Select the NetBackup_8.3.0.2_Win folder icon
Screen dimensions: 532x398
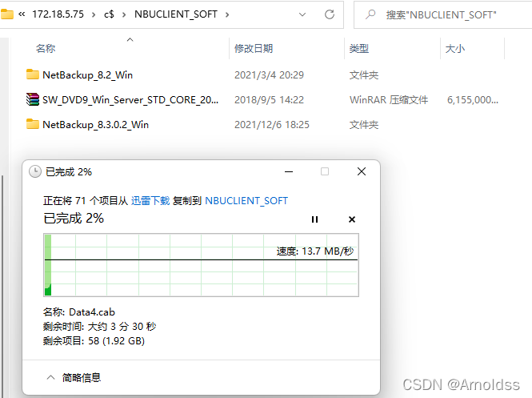click(33, 124)
